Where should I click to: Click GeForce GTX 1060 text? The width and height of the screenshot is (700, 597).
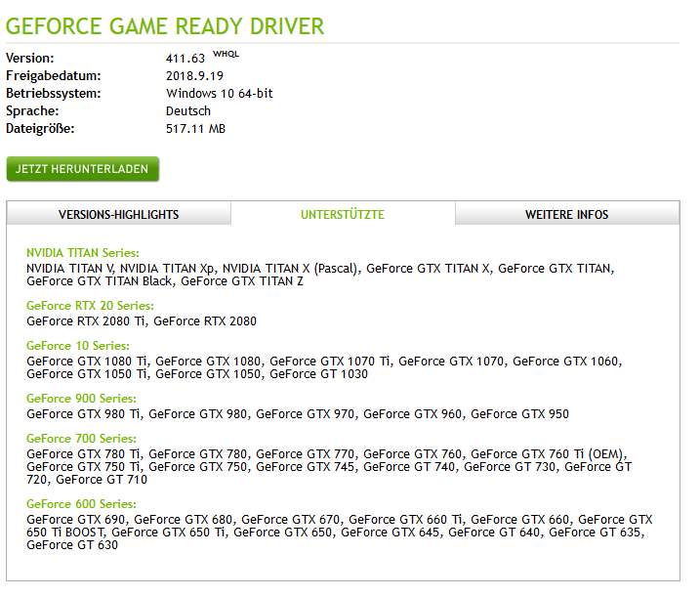point(565,362)
